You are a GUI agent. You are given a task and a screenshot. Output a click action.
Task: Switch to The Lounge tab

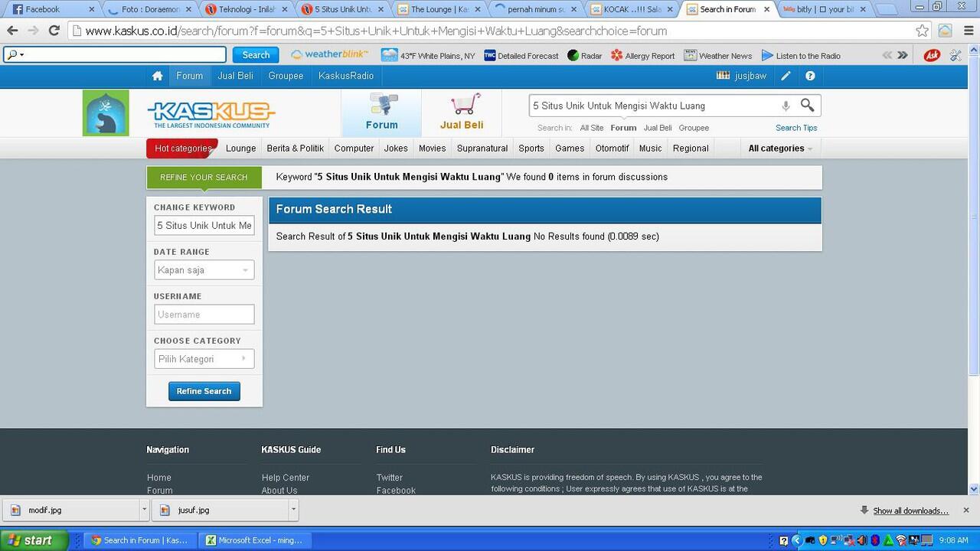439,9
